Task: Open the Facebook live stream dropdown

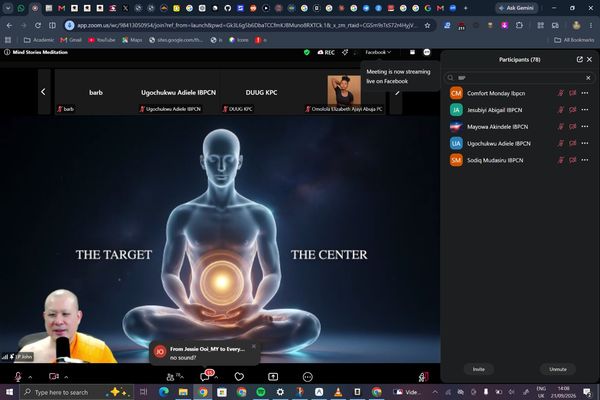Action: (x=378, y=52)
